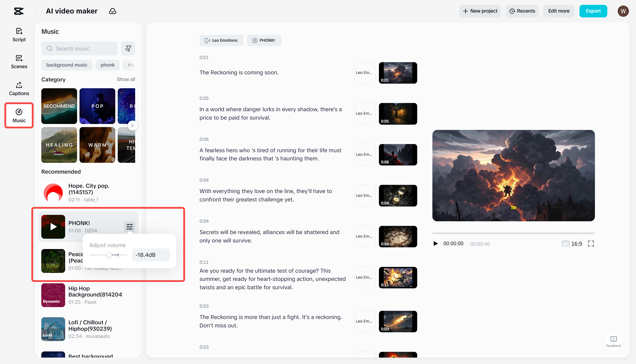Adjust the -18.4dB volume slider
The image size is (636, 364).
(x=109, y=255)
